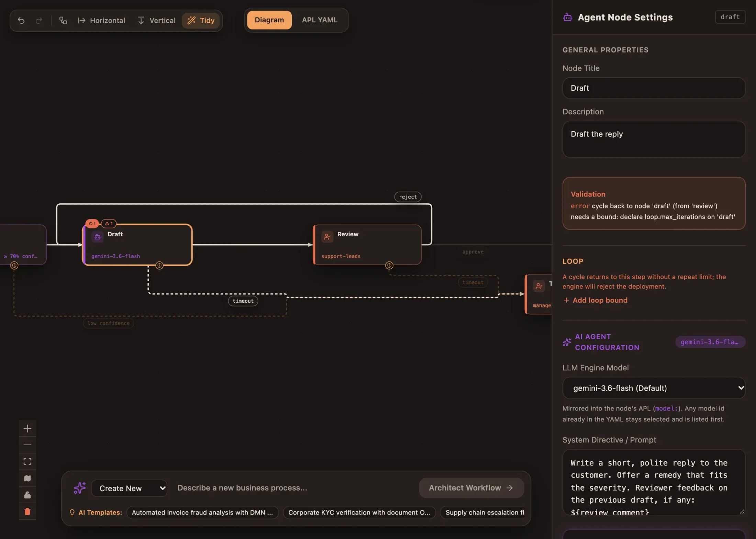
Task: Click the warning count badge on Draft node
Action: point(109,223)
